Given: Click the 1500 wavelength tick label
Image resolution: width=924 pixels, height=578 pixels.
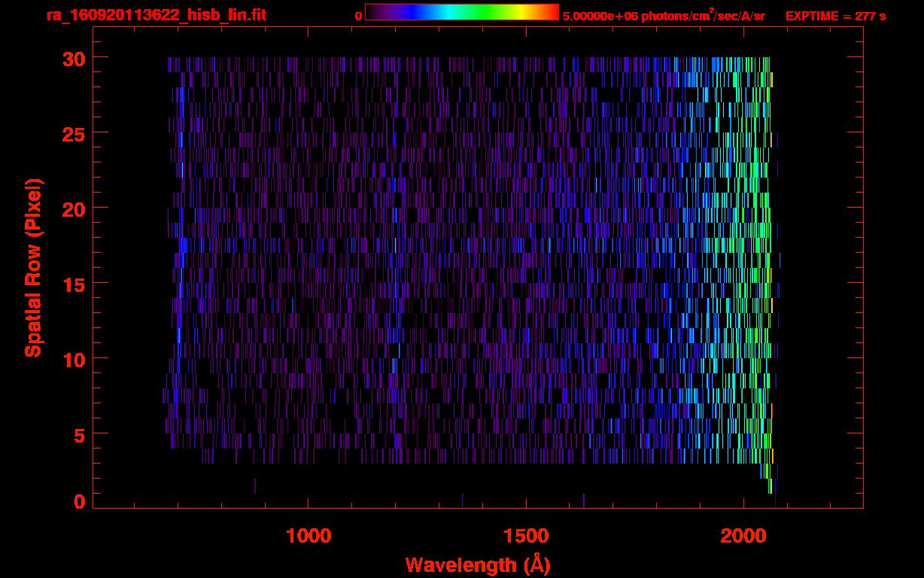Looking at the screenshot, I should 525,536.
